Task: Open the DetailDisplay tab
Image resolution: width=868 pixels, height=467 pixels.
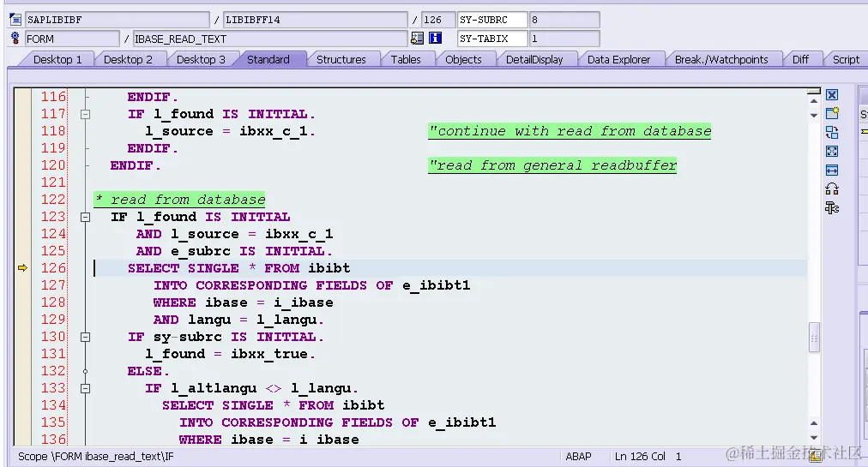Action: pyautogui.click(x=534, y=59)
